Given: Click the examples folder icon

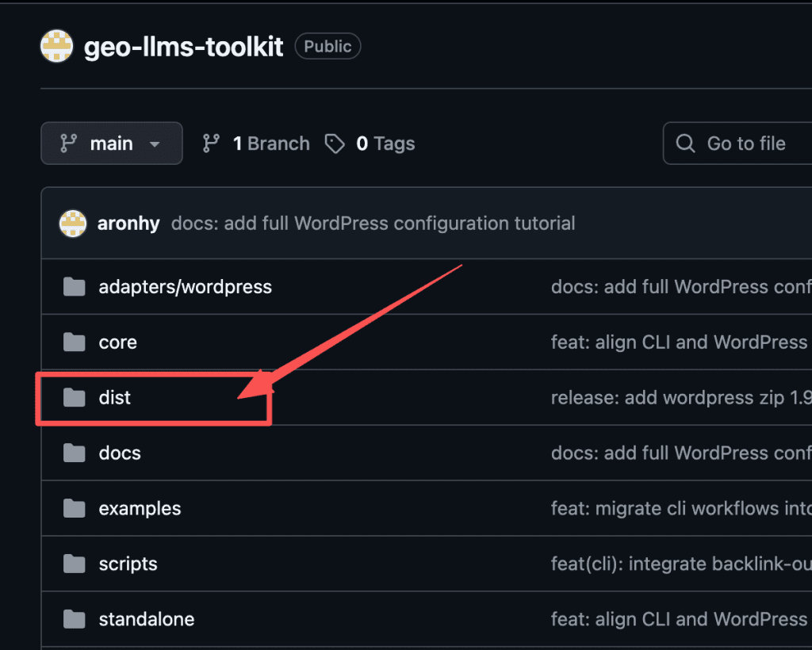Looking at the screenshot, I should (75, 508).
